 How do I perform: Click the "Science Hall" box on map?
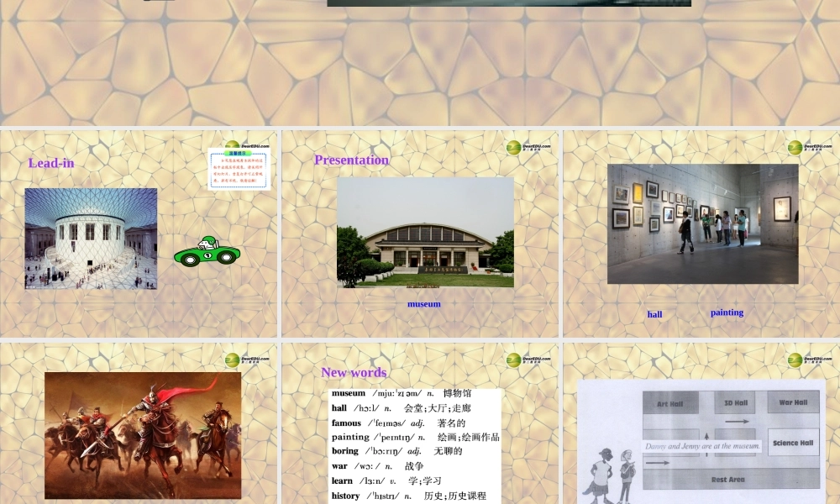pyautogui.click(x=794, y=443)
